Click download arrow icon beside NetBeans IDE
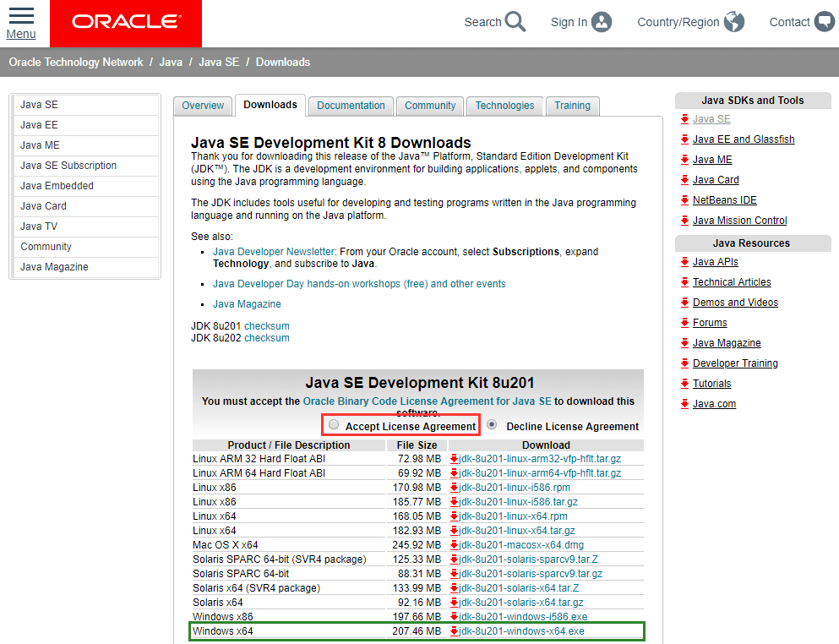The height and width of the screenshot is (644, 839). coord(684,200)
